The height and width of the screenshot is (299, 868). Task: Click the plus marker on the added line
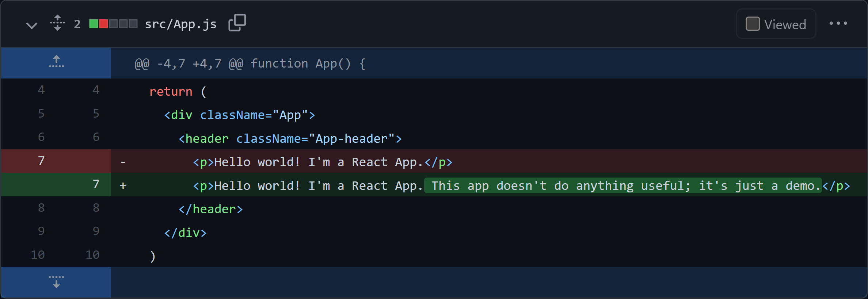(123, 185)
